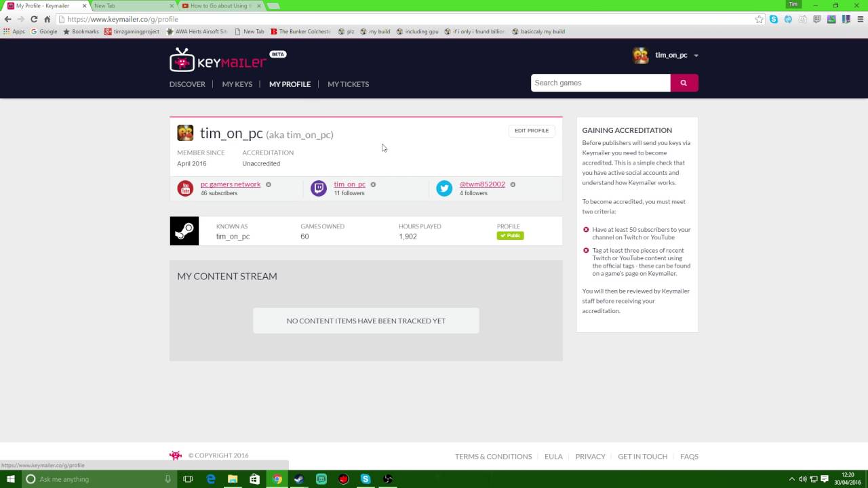Screen dimensions: 868x488
Task: Click the 1,902 hours played value
Action: click(x=408, y=237)
